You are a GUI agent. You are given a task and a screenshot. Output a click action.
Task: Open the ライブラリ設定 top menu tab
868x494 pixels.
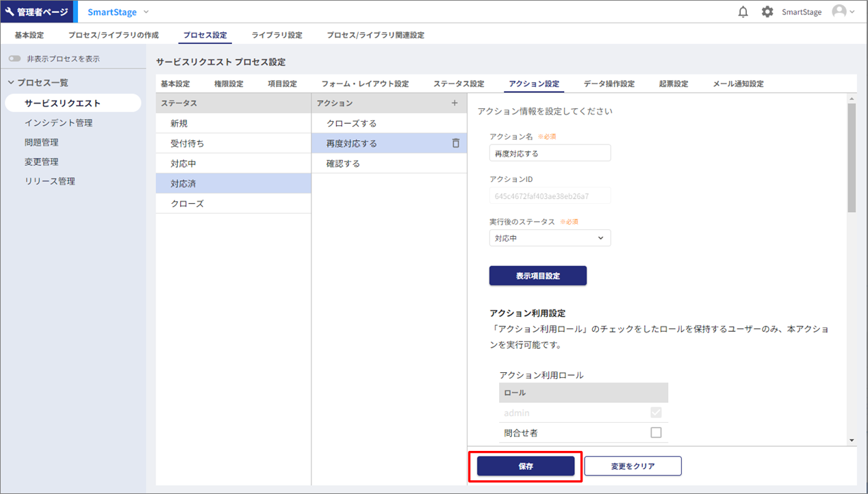[277, 35]
